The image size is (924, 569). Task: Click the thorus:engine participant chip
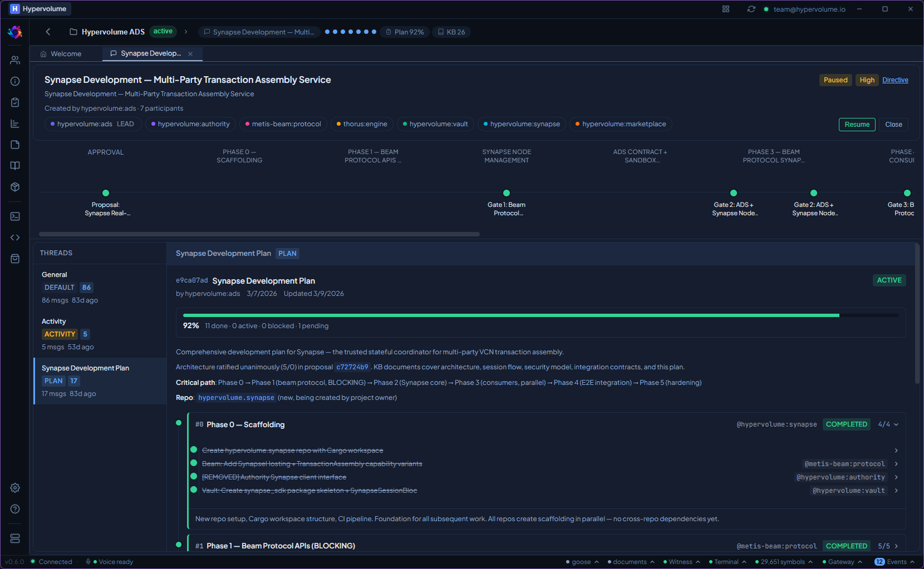tap(362, 124)
